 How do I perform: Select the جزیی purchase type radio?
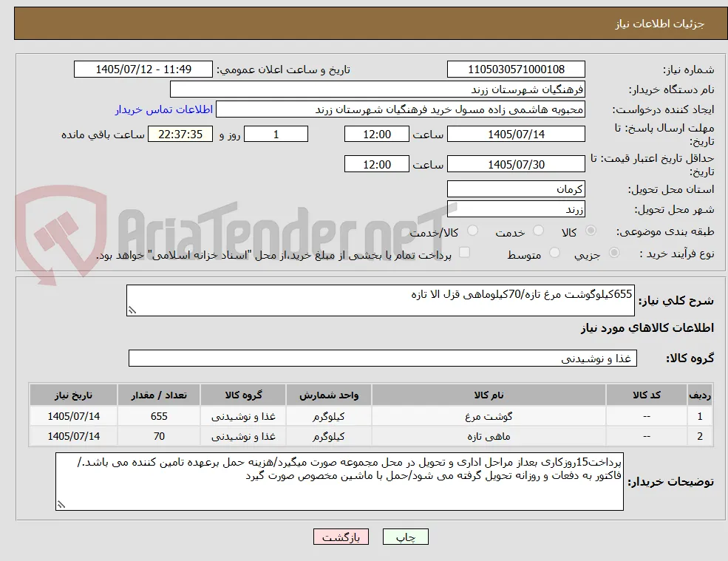coord(613,253)
